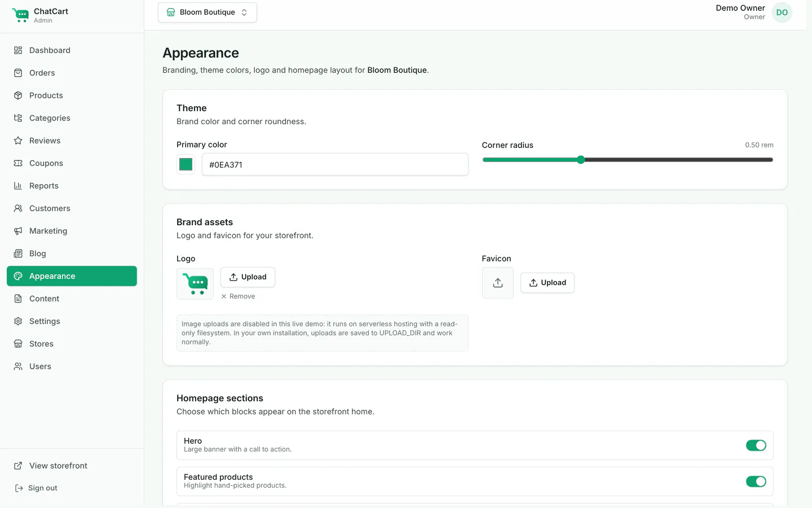The width and height of the screenshot is (812, 508).
Task: Upload a favicon image
Action: (548, 283)
